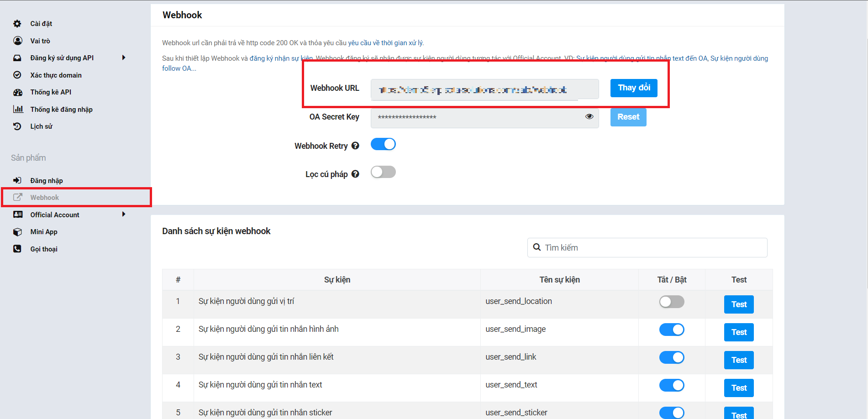Click the help icon next to Webhook Retry
The height and width of the screenshot is (419, 868).
click(x=355, y=145)
